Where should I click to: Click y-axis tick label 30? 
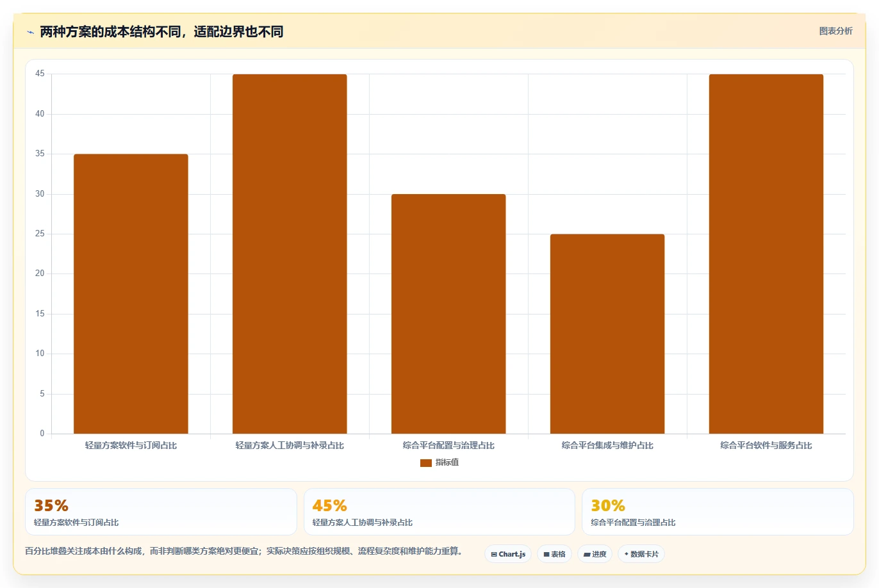point(40,194)
